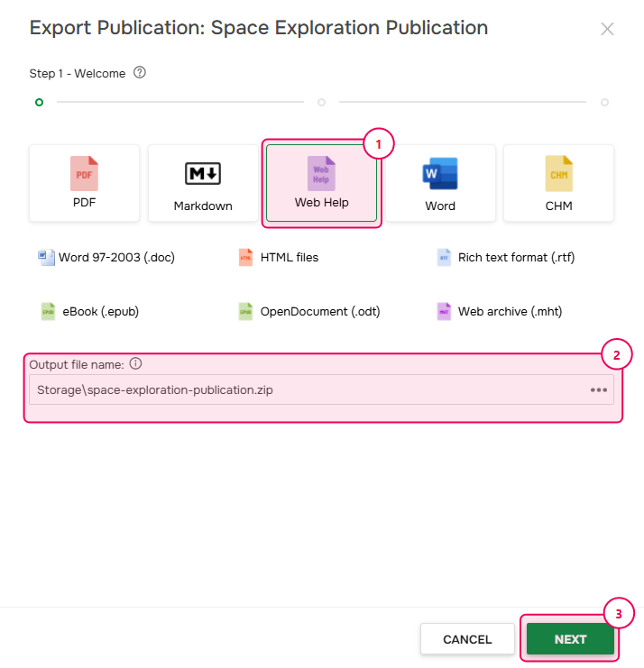
Task: Select the 'eBook (.epub)' label
Action: 101,311
